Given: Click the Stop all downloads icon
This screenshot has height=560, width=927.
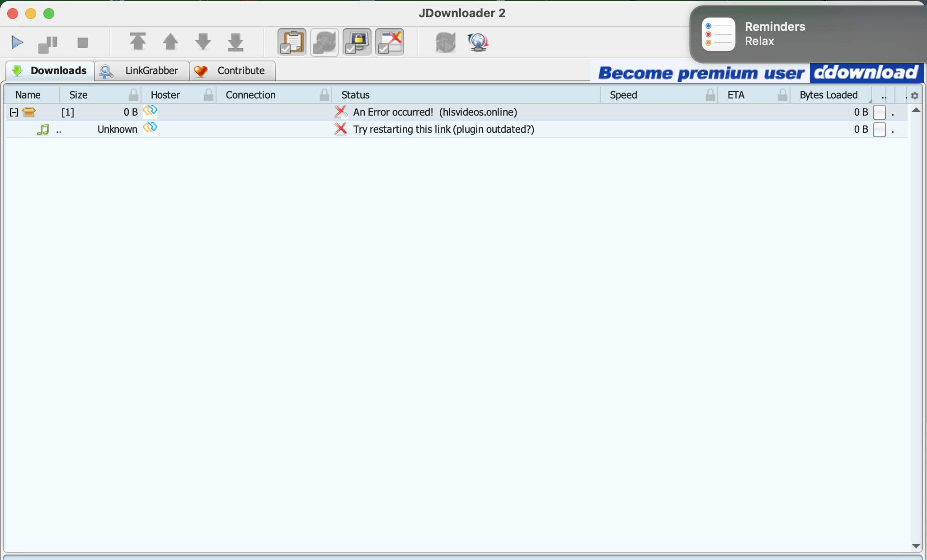Looking at the screenshot, I should [x=82, y=43].
